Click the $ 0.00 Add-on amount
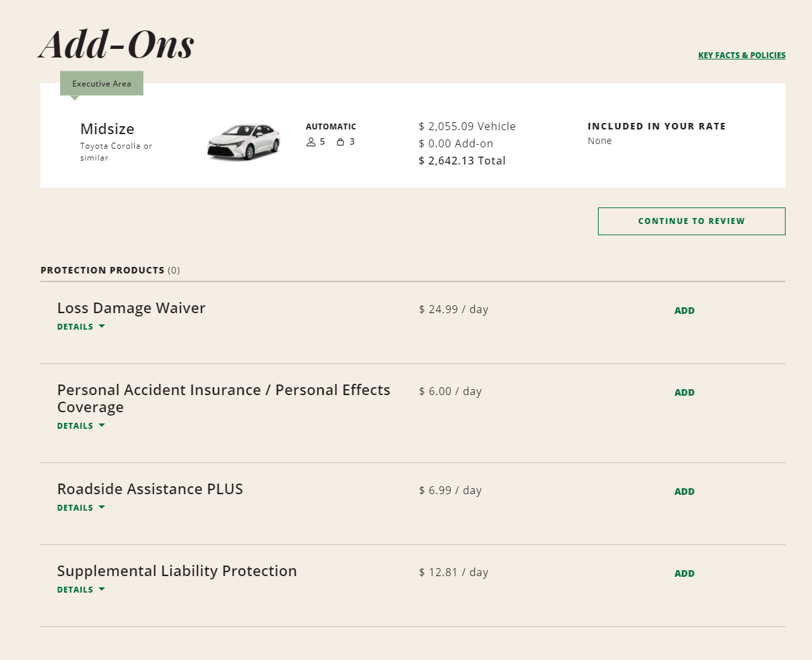This screenshot has width=812, height=660. pos(456,143)
